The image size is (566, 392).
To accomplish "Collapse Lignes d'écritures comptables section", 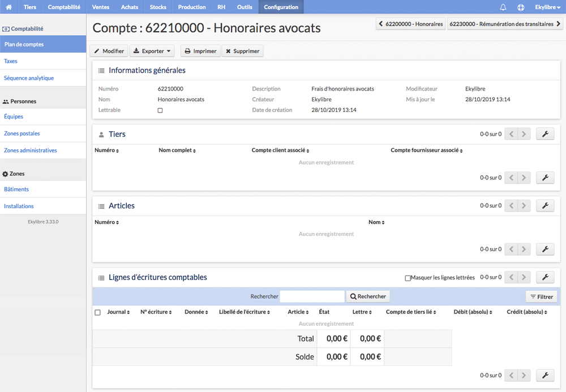I will pos(158,277).
